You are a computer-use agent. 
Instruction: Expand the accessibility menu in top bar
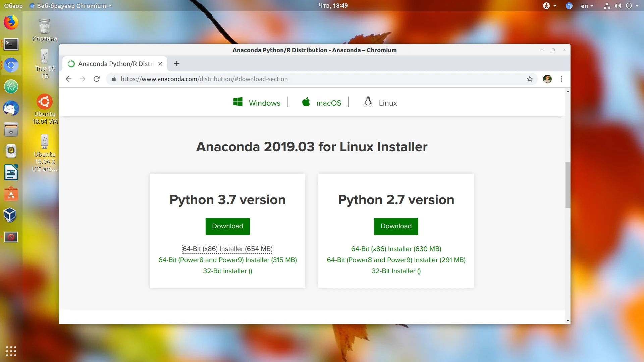pyautogui.click(x=549, y=6)
